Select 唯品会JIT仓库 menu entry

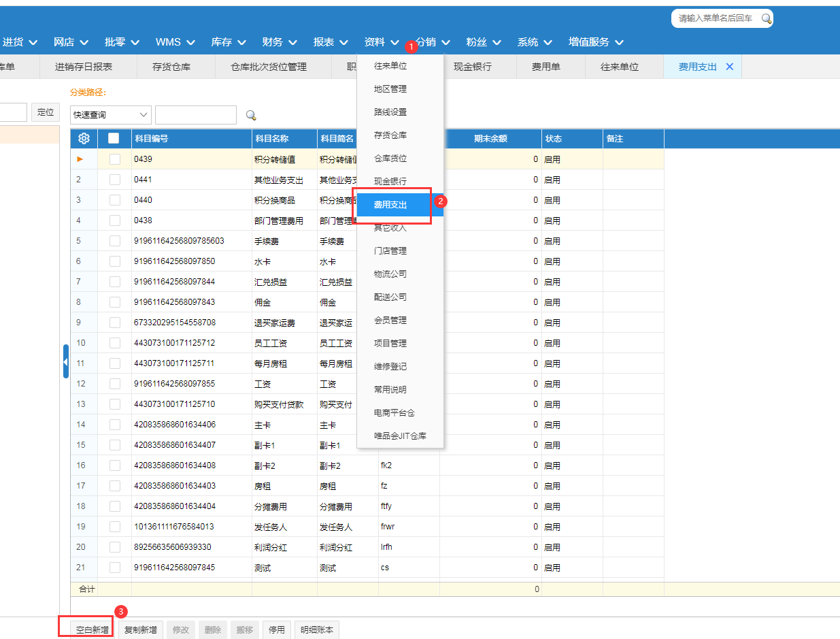pos(400,436)
